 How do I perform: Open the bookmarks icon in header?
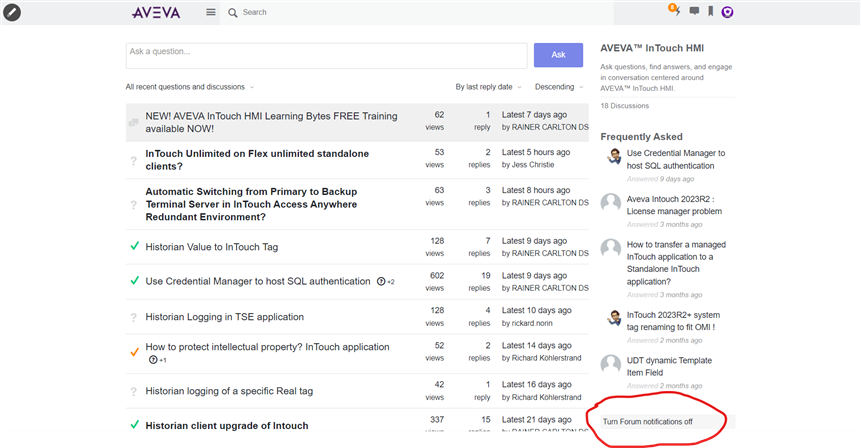click(711, 11)
